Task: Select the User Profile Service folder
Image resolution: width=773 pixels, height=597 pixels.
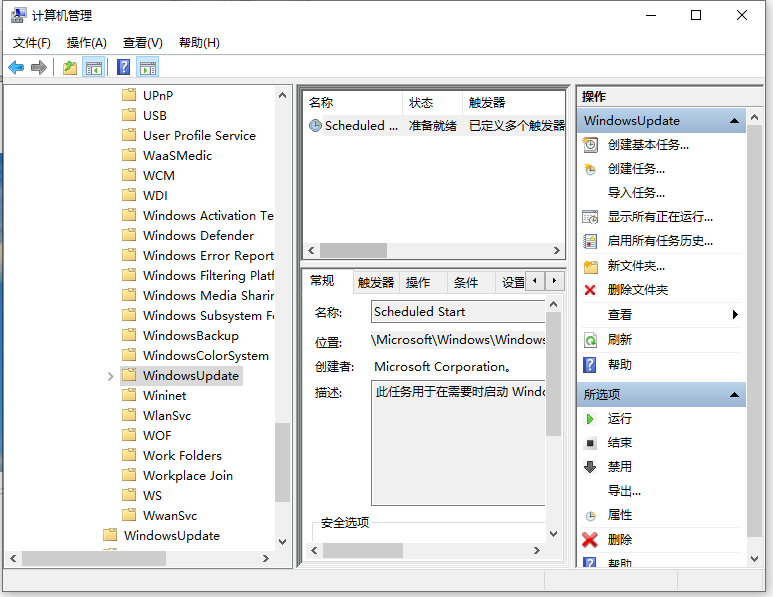Action: [199, 136]
